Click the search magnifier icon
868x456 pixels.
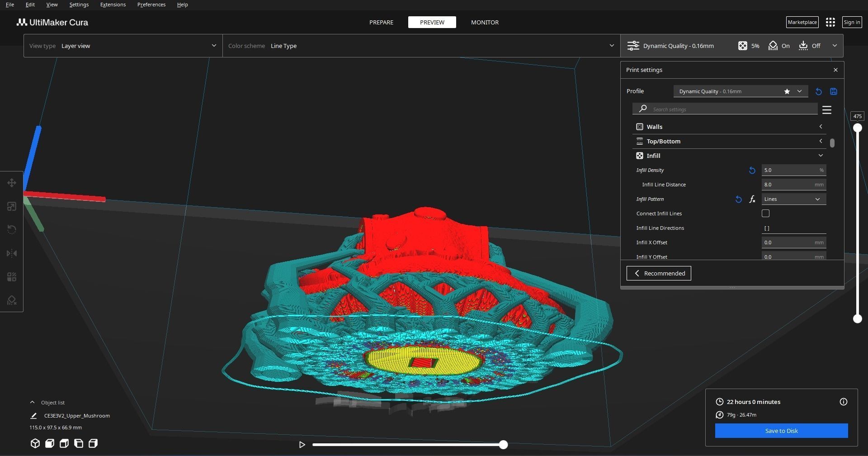643,109
